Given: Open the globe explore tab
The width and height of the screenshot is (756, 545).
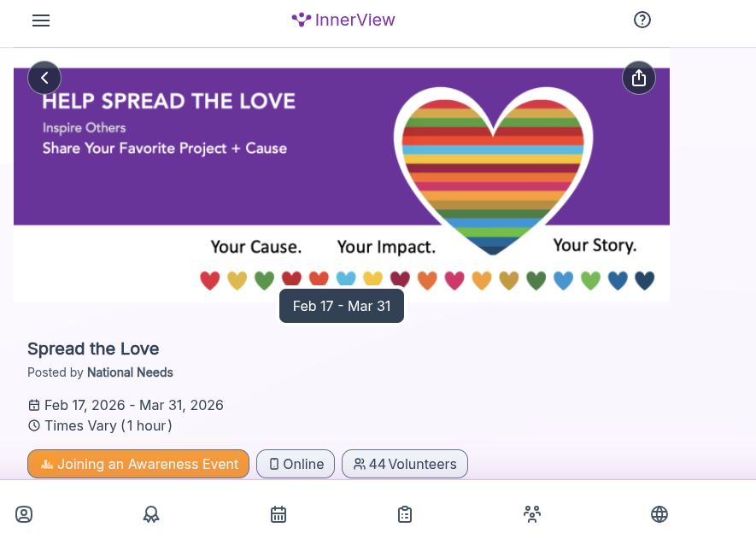Looking at the screenshot, I should (x=659, y=514).
